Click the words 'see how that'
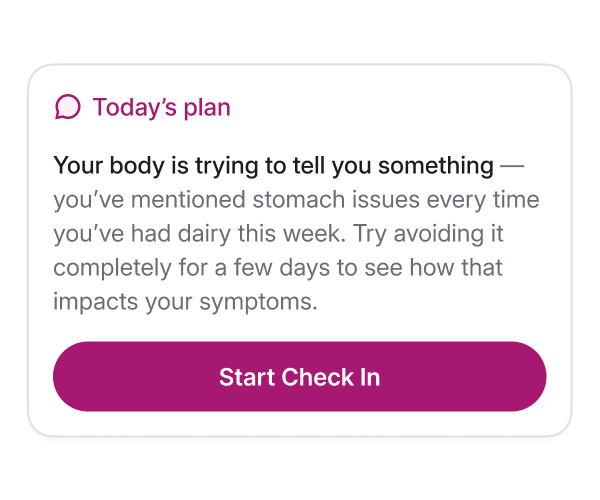Screen dimensions: 600x500 click(x=433, y=267)
